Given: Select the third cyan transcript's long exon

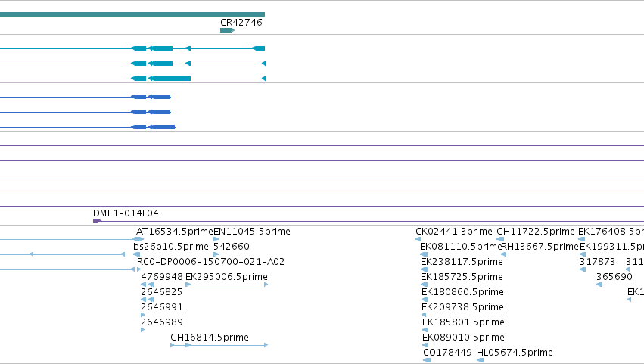Looking at the screenshot, I should coord(170,79).
